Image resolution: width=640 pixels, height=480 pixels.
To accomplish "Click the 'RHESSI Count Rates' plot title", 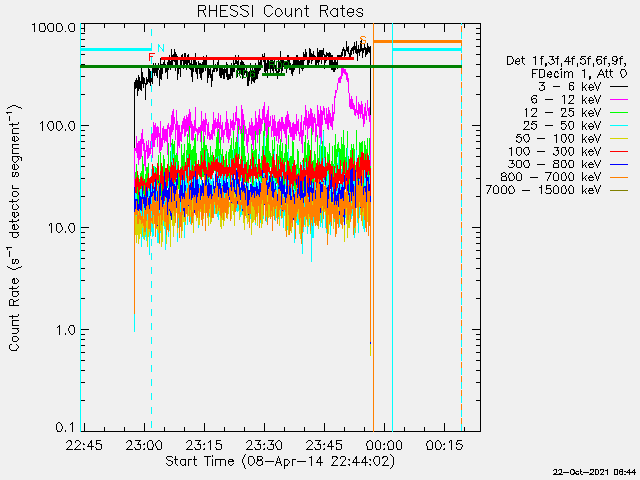I will click(x=280, y=11).
